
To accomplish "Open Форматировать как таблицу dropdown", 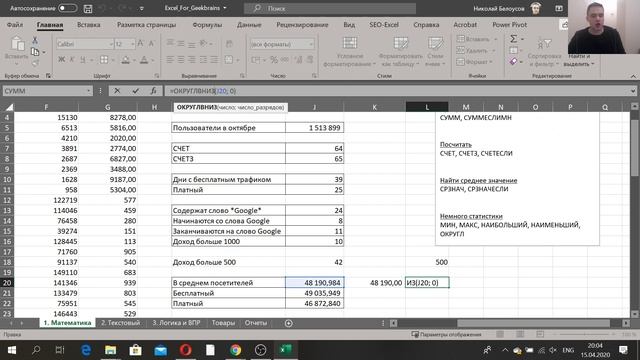I will click(x=400, y=52).
